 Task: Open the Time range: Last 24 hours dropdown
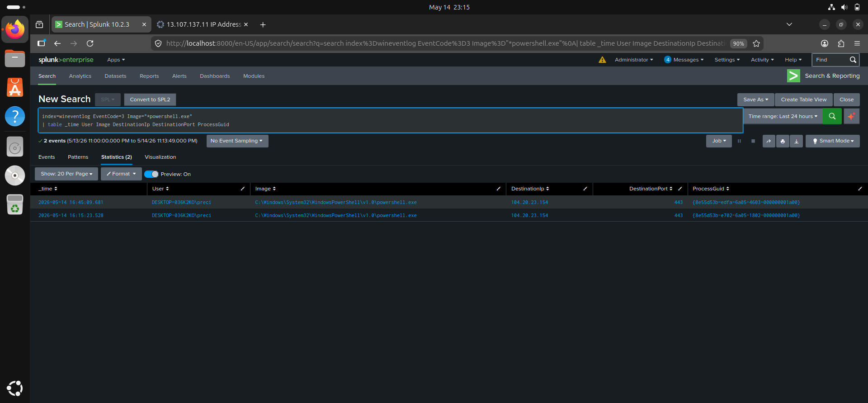(x=783, y=116)
